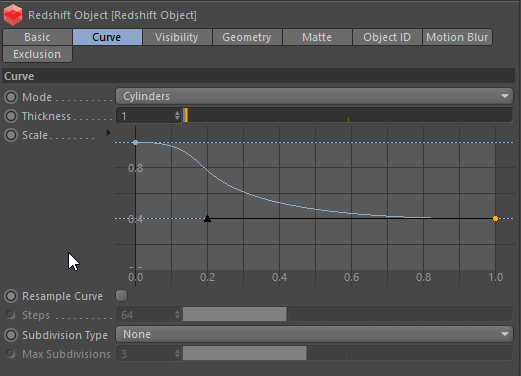The image size is (521, 376).
Task: Open the Mode dropdown showing Cylinders
Action: point(314,96)
